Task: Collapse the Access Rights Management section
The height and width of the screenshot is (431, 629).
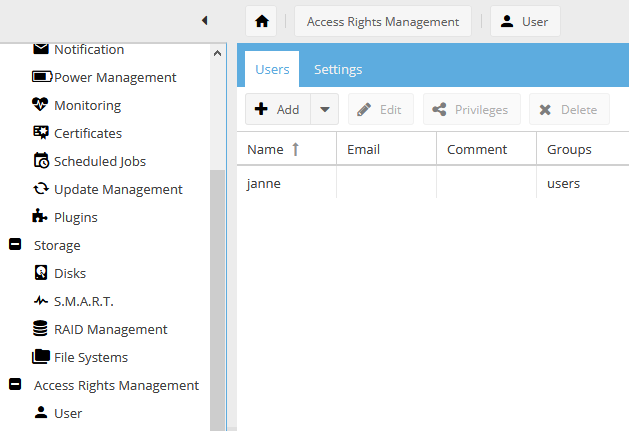Action: (x=15, y=385)
